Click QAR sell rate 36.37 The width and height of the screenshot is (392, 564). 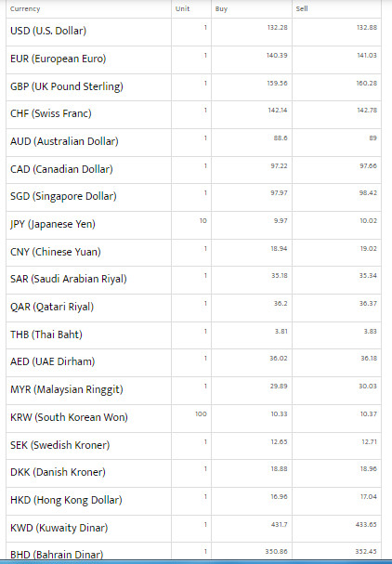pos(368,304)
